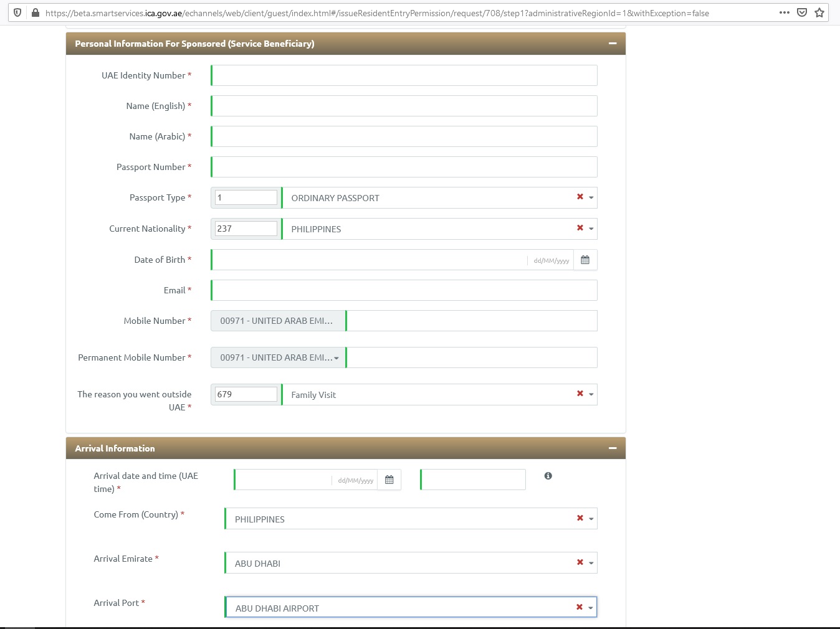Select the Passport Number field
The width and height of the screenshot is (840, 629).
(x=404, y=167)
